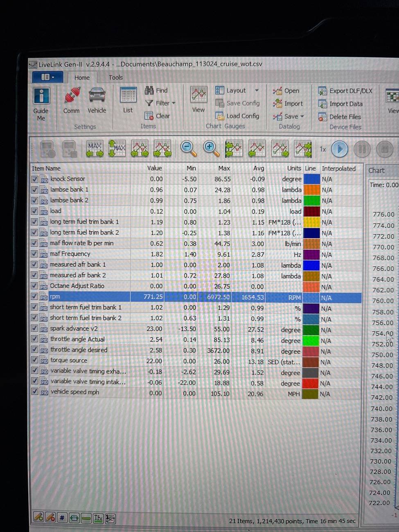Open a datalog file

[x=286, y=91]
